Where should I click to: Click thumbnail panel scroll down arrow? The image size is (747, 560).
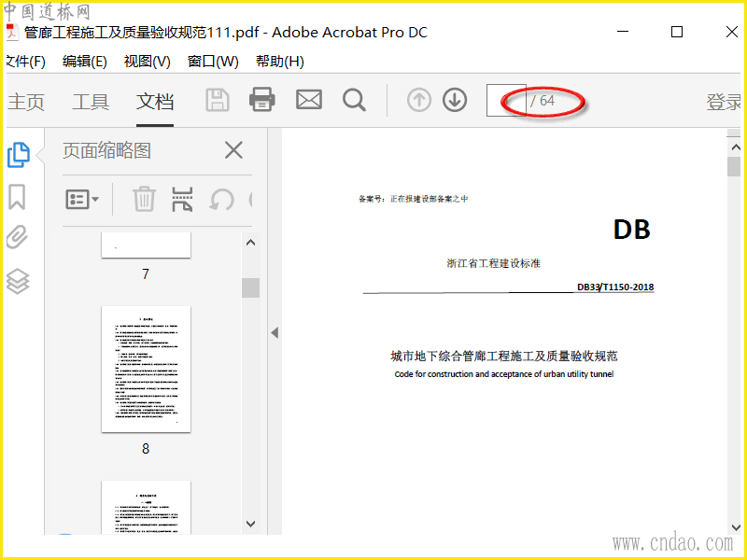pyautogui.click(x=250, y=524)
